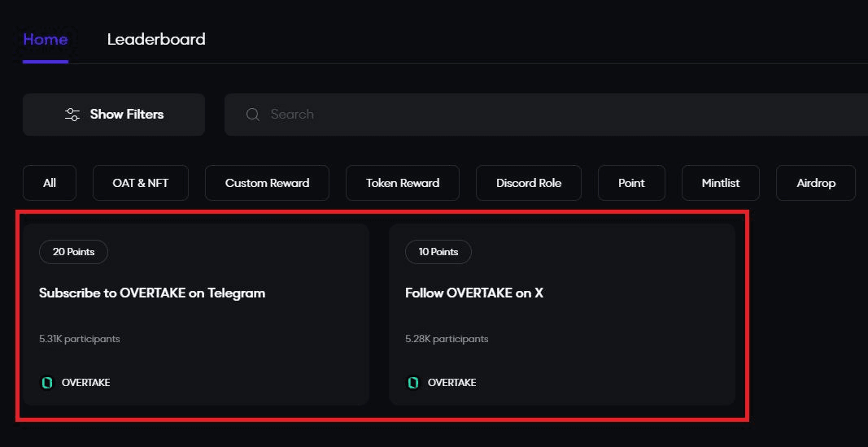Image resolution: width=868 pixels, height=447 pixels.
Task: Filter by Discord Role
Action: pyautogui.click(x=529, y=183)
